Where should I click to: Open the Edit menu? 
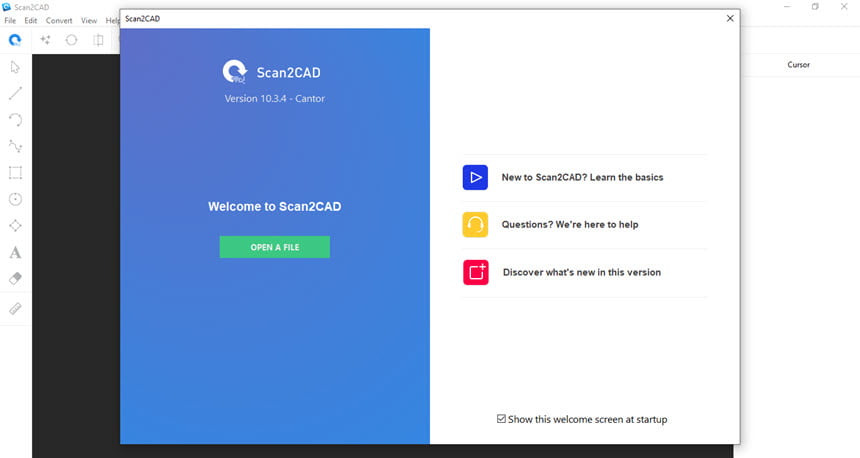[x=31, y=20]
